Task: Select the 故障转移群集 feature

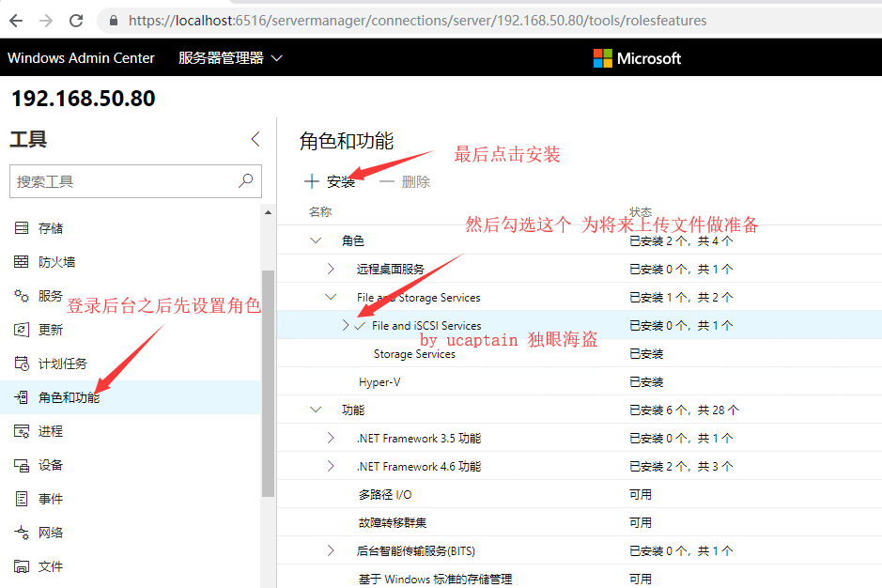Action: pos(580,522)
